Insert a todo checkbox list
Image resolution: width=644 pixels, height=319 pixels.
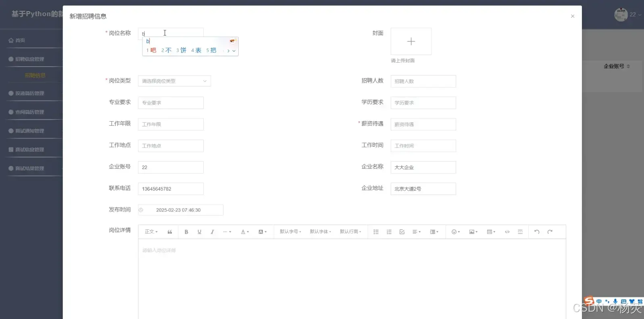coord(402,232)
